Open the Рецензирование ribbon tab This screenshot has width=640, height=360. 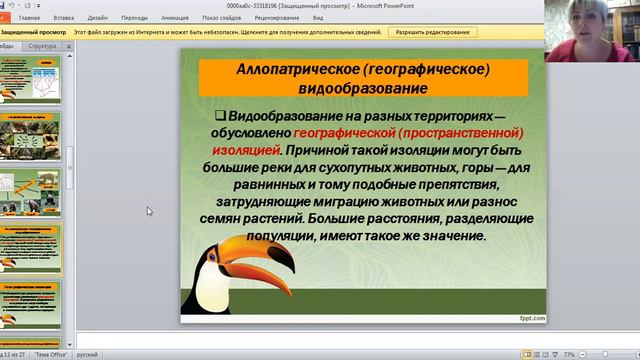277,18
